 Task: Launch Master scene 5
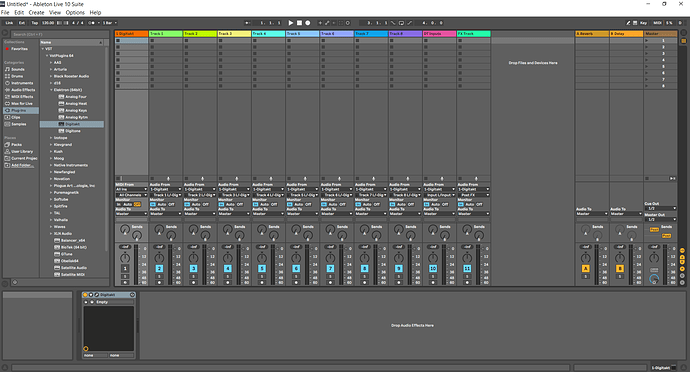pyautogui.click(x=647, y=66)
